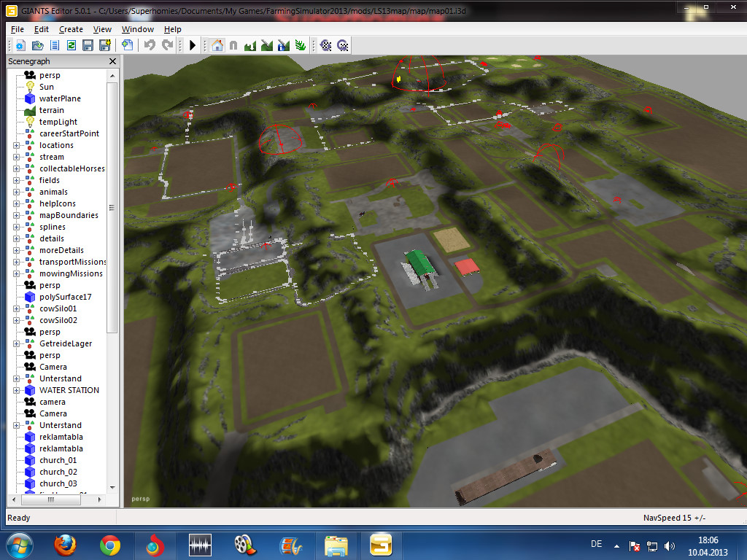Screen dimensions: 747x560
Task: Select the mowingMissions node
Action: click(71, 273)
